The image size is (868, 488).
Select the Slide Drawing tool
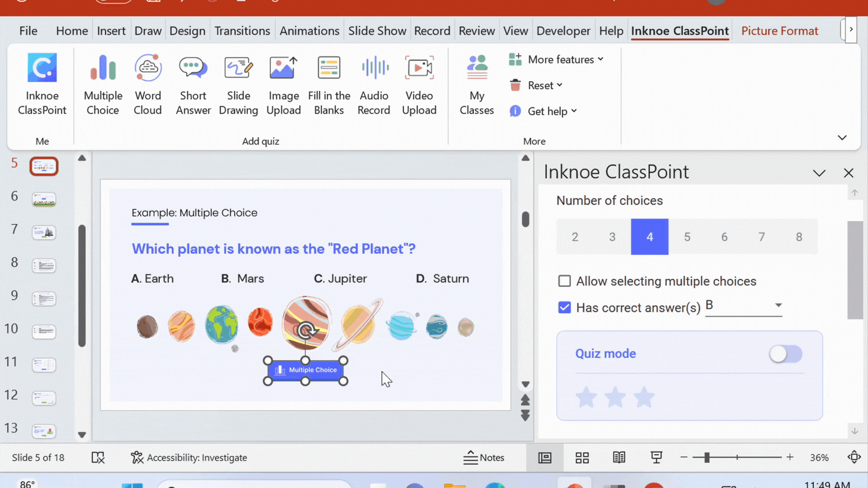[238, 84]
